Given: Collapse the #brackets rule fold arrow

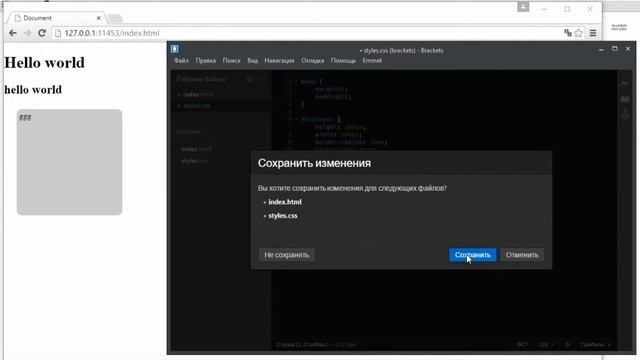Looking at the screenshot, I should pyautogui.click(x=297, y=119).
